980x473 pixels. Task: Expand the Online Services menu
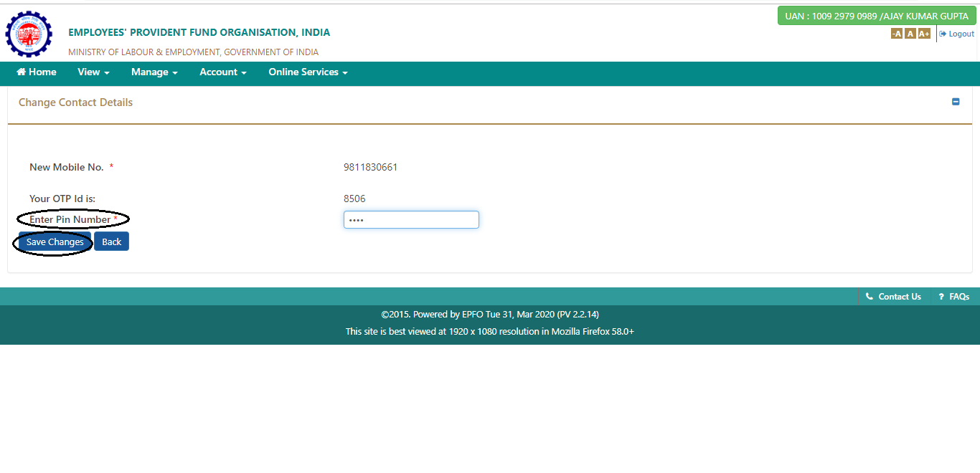(308, 72)
